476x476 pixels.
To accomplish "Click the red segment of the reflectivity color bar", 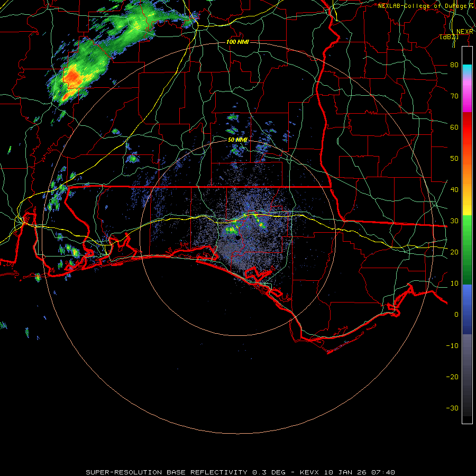I will tap(467, 127).
